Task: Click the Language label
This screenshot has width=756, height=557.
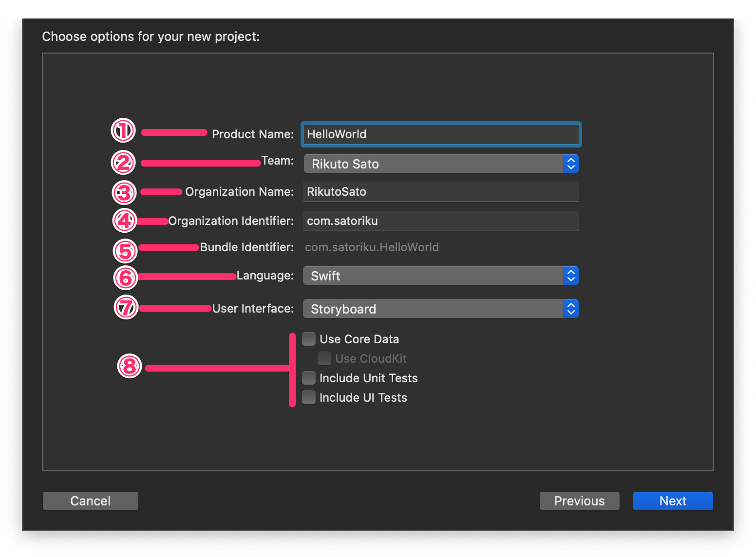Action: [265, 276]
